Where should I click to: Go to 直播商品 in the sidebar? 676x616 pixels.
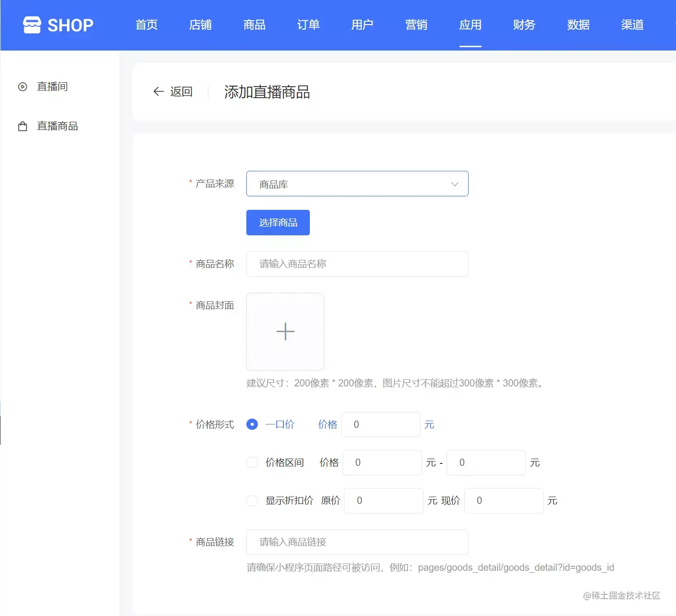click(58, 126)
